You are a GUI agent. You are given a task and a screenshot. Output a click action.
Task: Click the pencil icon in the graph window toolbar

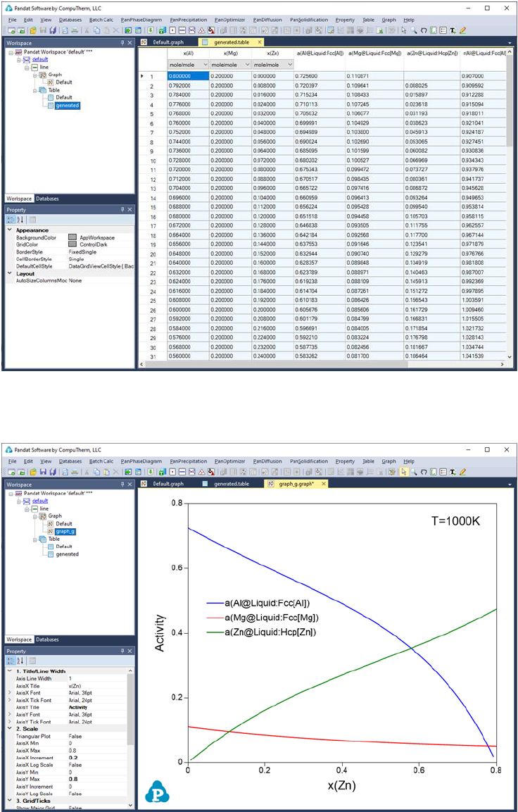(462, 472)
